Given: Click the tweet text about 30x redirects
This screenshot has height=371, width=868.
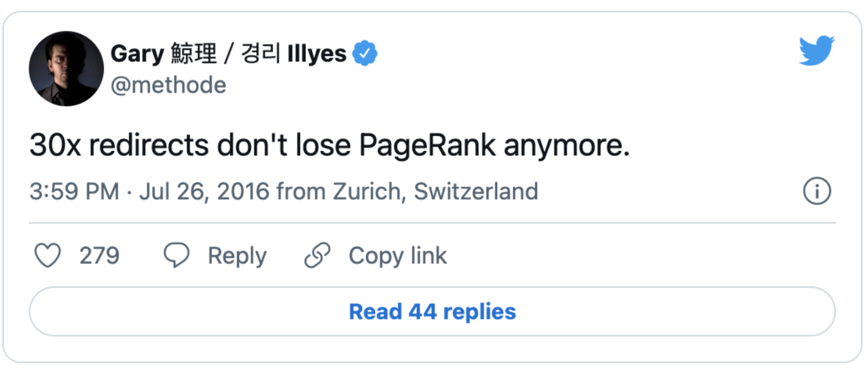Looking at the screenshot, I should tap(329, 146).
